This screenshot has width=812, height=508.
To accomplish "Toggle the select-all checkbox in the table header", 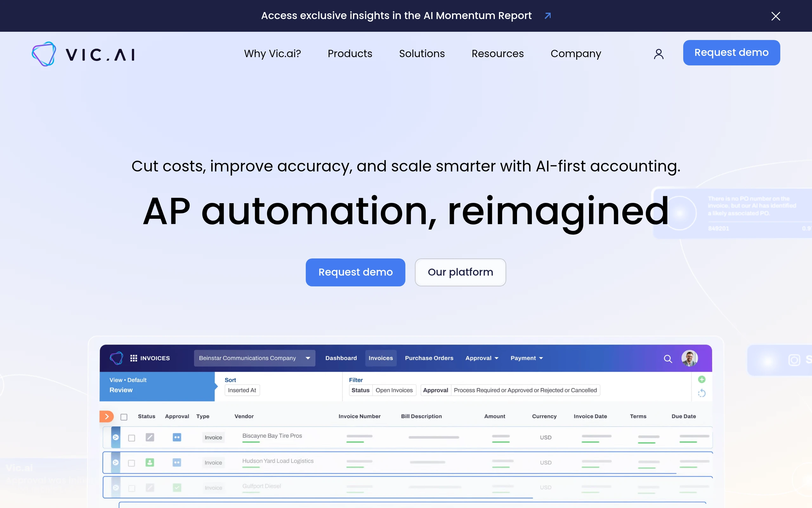I will [x=124, y=417].
